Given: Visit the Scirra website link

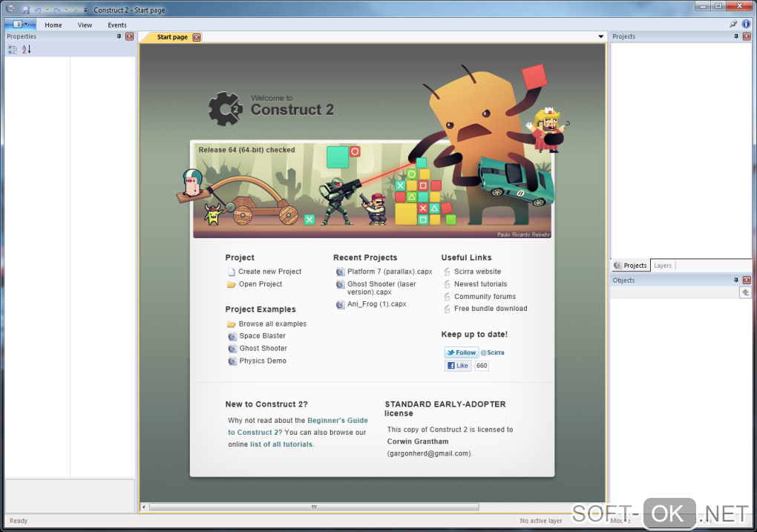Looking at the screenshot, I should coord(477,272).
